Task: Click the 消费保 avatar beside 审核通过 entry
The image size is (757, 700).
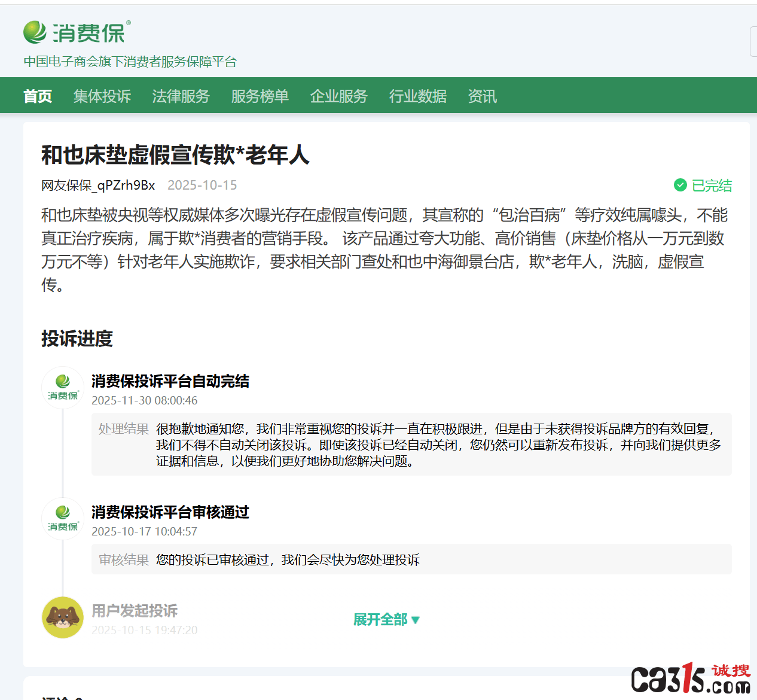Action: 62,519
